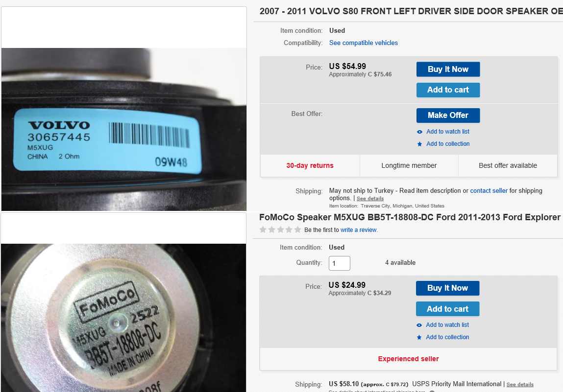Viewport: 563px width, 392px height.
Task: Buy the Volvo speaker with Buy It Now
Action: point(448,69)
